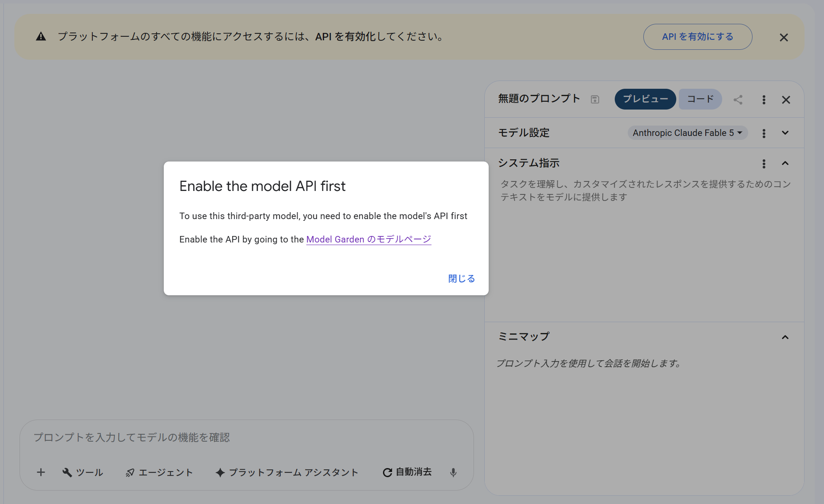Image resolution: width=824 pixels, height=504 pixels.
Task: Toggle 自動消去 option
Action: coord(407,472)
